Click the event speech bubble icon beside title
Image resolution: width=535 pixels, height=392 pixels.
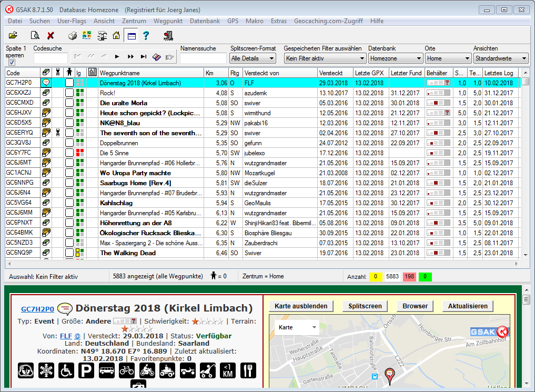click(x=65, y=308)
